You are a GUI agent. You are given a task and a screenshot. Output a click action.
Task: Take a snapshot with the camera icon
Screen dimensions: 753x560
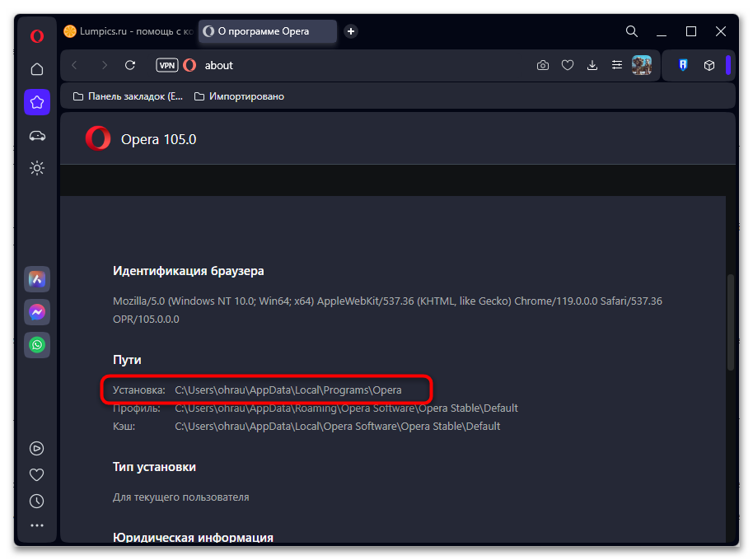[543, 65]
